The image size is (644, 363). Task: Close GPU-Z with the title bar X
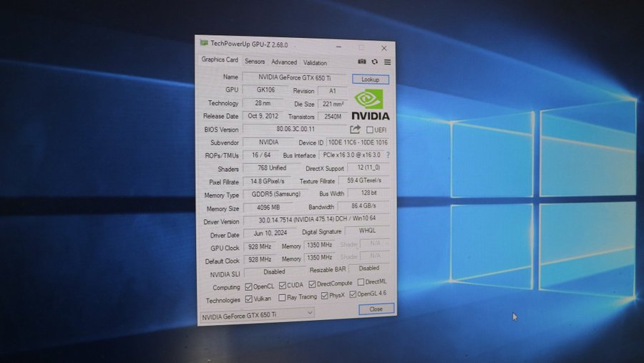point(384,48)
